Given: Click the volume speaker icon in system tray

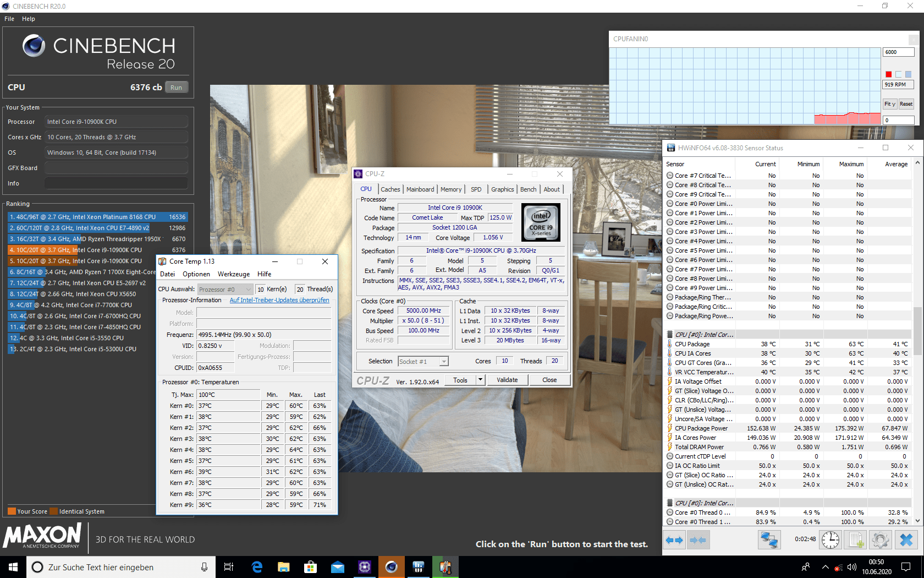Looking at the screenshot, I should (852, 567).
